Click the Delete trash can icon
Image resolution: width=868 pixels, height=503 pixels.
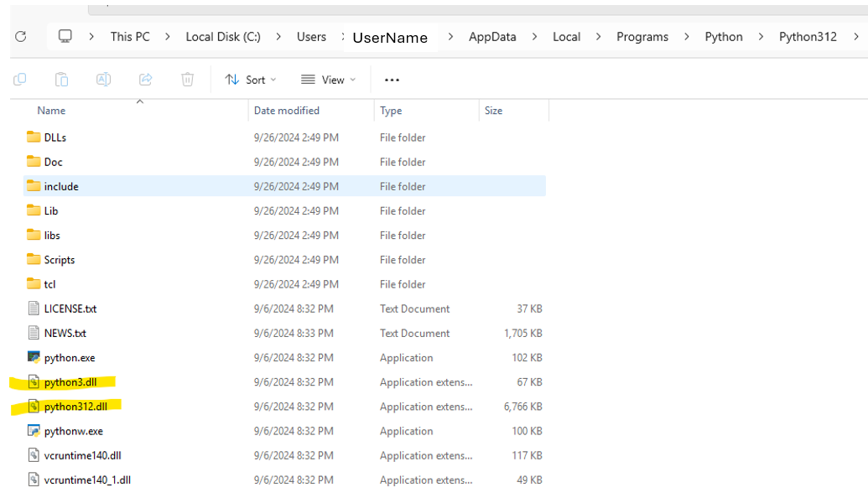(x=188, y=80)
